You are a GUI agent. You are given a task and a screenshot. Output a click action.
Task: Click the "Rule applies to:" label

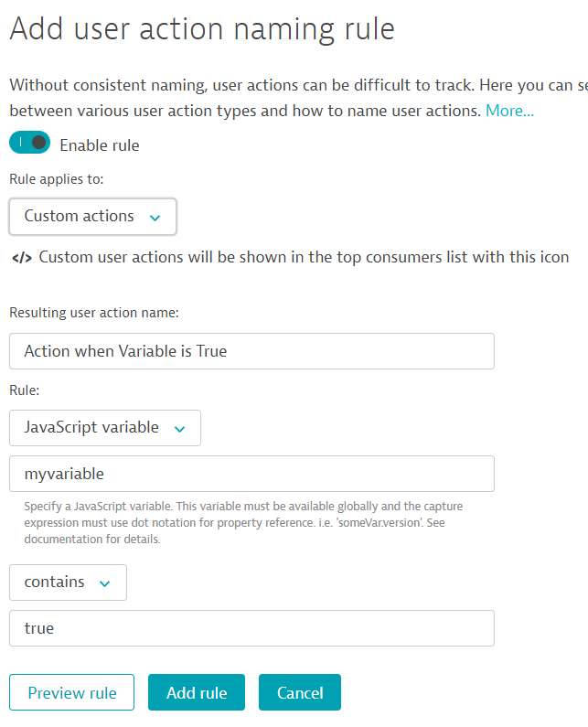(57, 179)
